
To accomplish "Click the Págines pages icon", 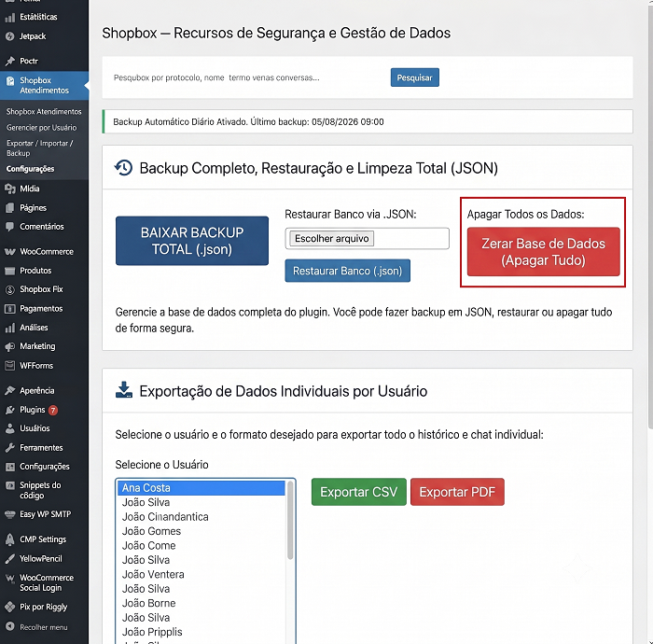I will (10, 208).
